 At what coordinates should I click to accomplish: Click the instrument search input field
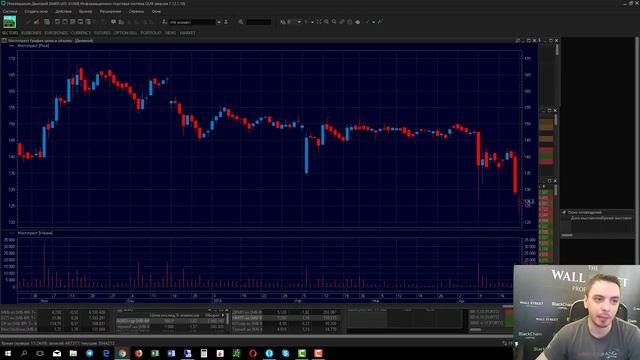coord(259,22)
